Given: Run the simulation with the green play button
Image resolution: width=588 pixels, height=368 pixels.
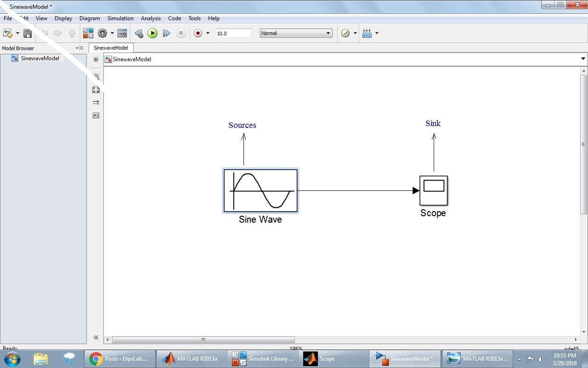Looking at the screenshot, I should 153,33.
